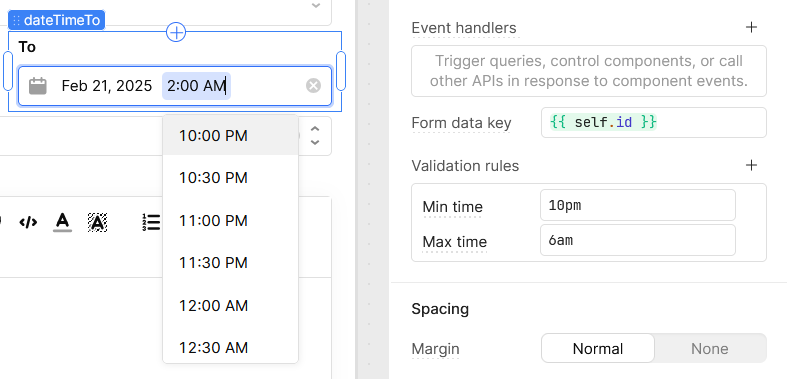Click the code block icon in editor toolbar
Image resolution: width=788 pixels, height=379 pixels.
coord(28,222)
